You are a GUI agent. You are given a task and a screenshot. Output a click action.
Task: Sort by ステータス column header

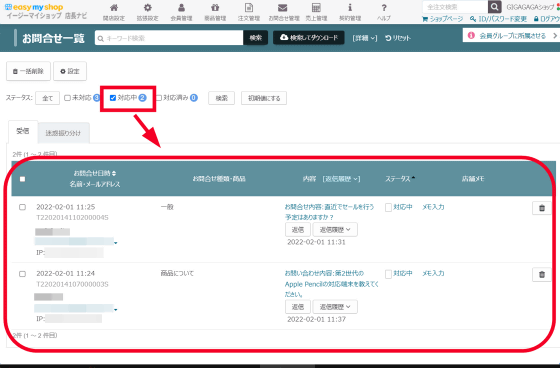click(400, 179)
